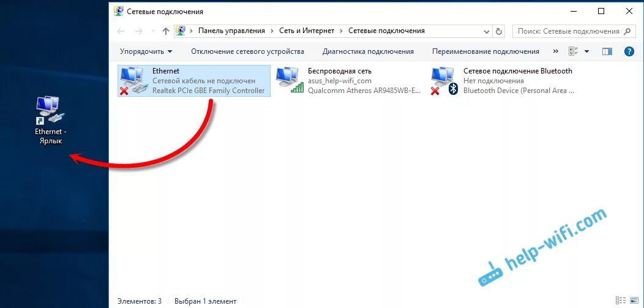Image resolution: width=644 pixels, height=308 pixels.
Task: Select the Беспроводная сеть adapter icon
Action: click(290, 80)
